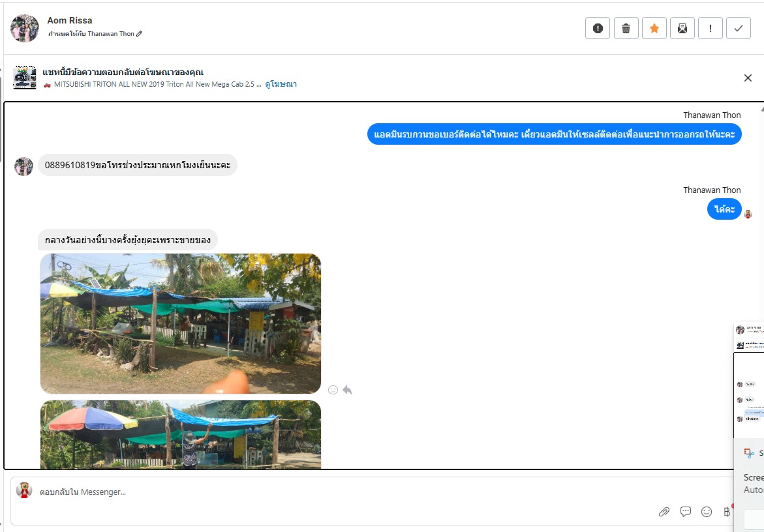This screenshot has width=764, height=532.
Task: Open emoji picker in reply box
Action: (707, 512)
